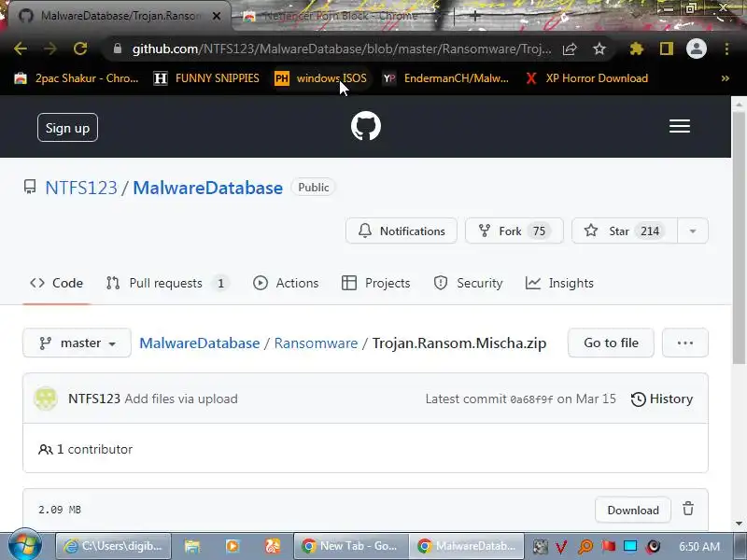Open the Security tab

pos(468,283)
